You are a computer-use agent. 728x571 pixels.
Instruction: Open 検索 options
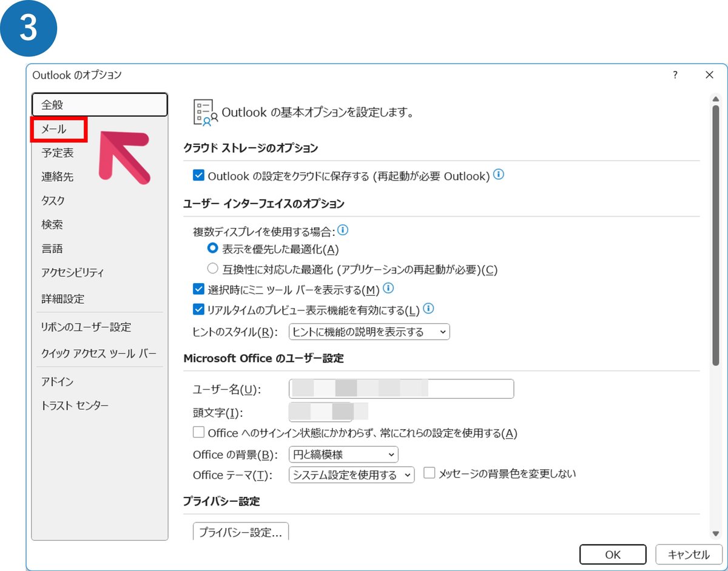coord(52,224)
